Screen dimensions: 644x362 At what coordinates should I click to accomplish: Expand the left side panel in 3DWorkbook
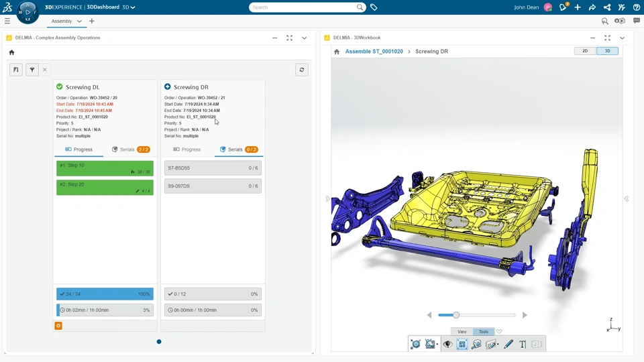[327, 198]
